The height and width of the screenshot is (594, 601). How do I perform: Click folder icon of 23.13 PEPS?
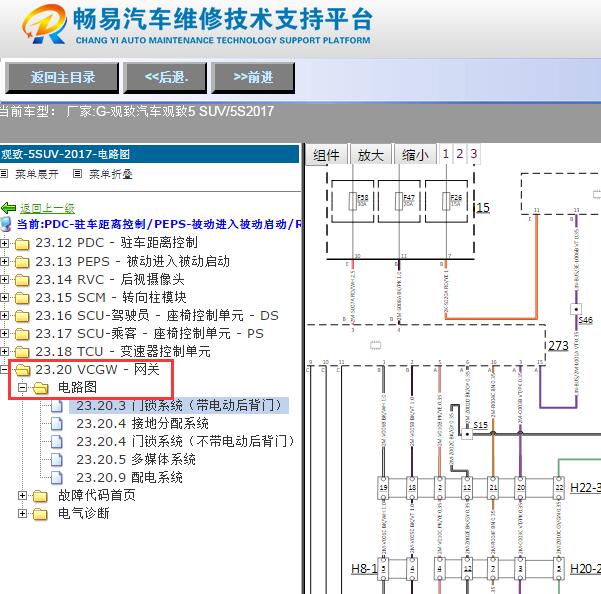coord(22,262)
